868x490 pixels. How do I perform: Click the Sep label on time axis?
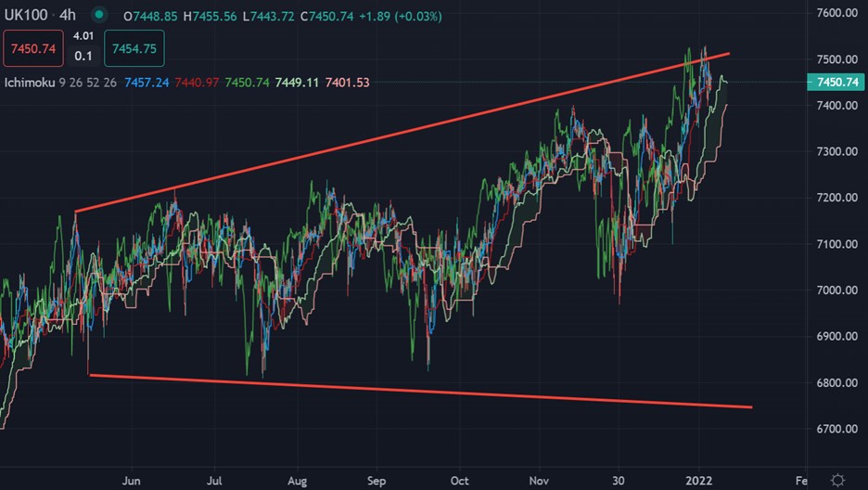tap(377, 481)
